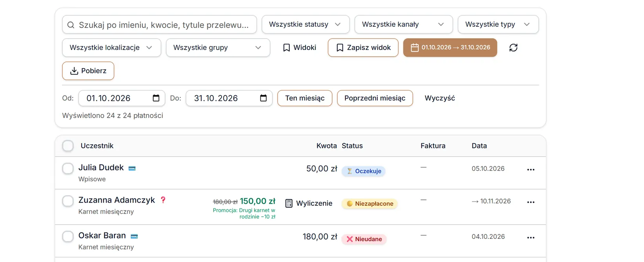
Task: Click Wyczyść to clear dates
Action: 440,98
